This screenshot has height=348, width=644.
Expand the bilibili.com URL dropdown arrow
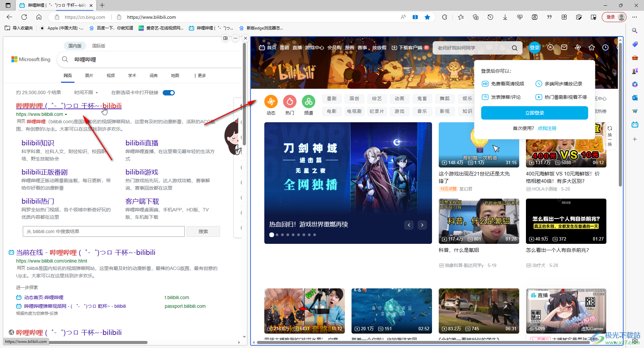[66, 115]
